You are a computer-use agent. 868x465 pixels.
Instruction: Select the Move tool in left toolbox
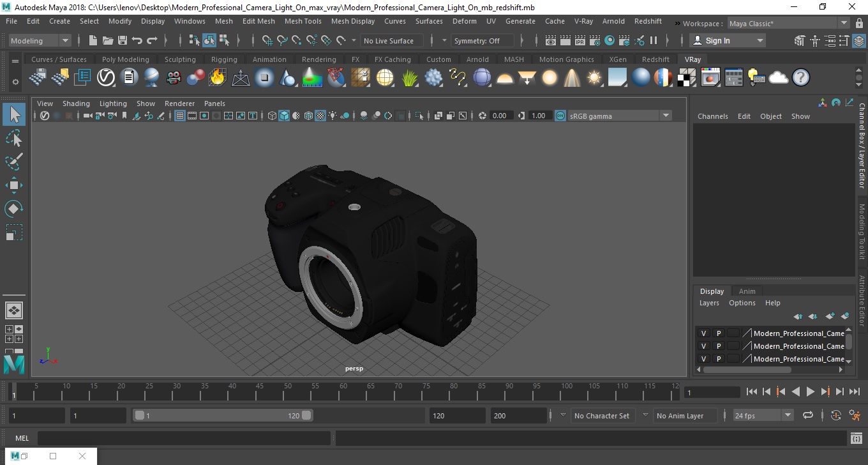[x=14, y=185]
